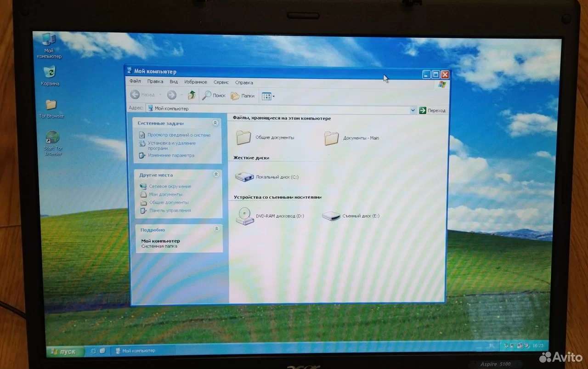Click the Переход go button
This screenshot has height=369, width=588.
[x=432, y=110]
